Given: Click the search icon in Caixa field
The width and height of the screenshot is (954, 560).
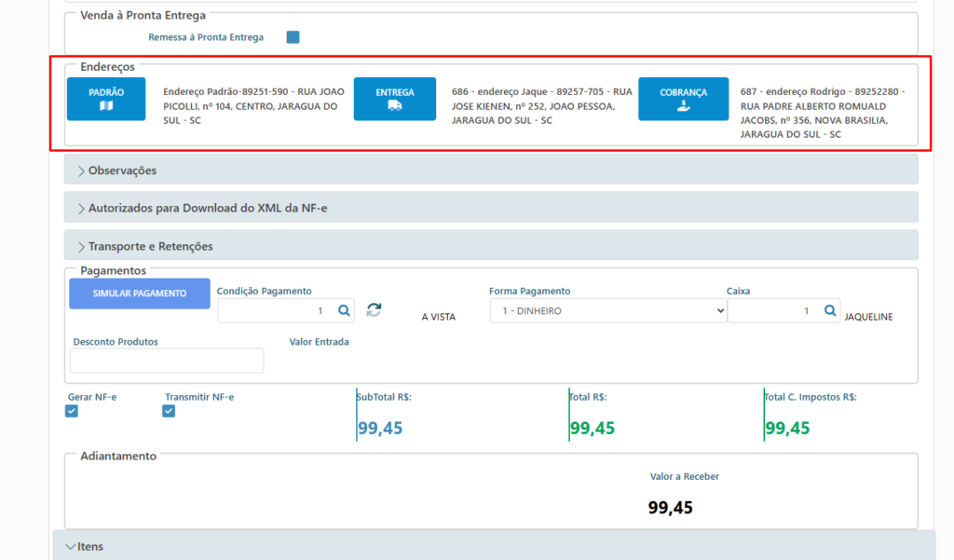Looking at the screenshot, I should (830, 311).
